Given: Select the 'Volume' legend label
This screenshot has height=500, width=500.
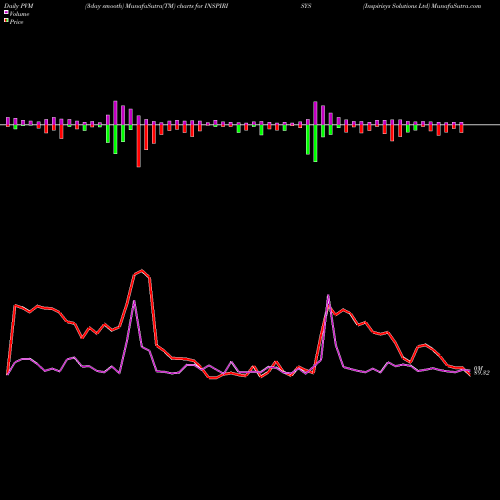Looking at the screenshot, I should coord(19,14).
